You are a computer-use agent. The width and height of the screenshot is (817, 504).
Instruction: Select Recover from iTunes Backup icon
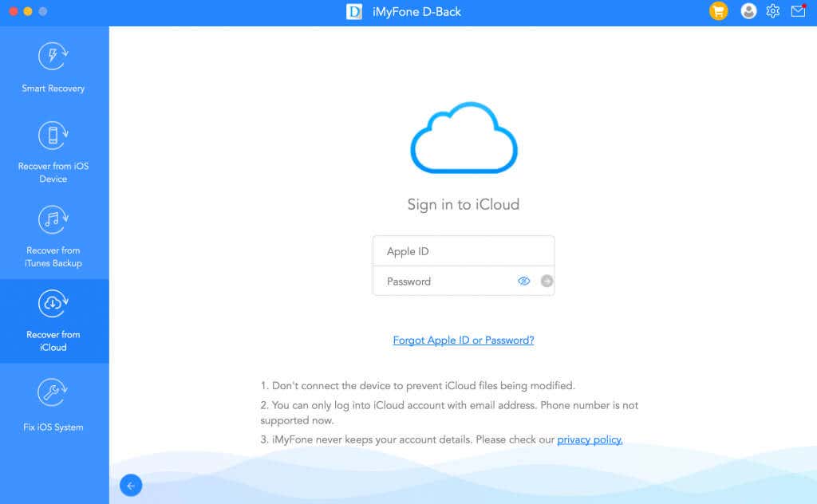point(53,220)
